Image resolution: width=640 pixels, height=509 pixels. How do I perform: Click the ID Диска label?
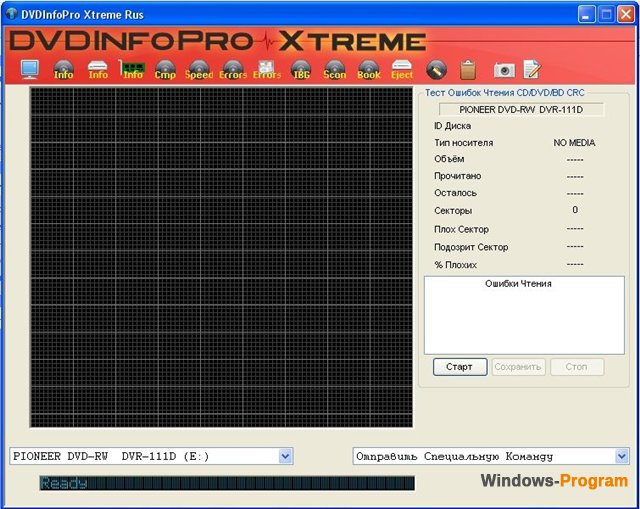pyautogui.click(x=452, y=126)
